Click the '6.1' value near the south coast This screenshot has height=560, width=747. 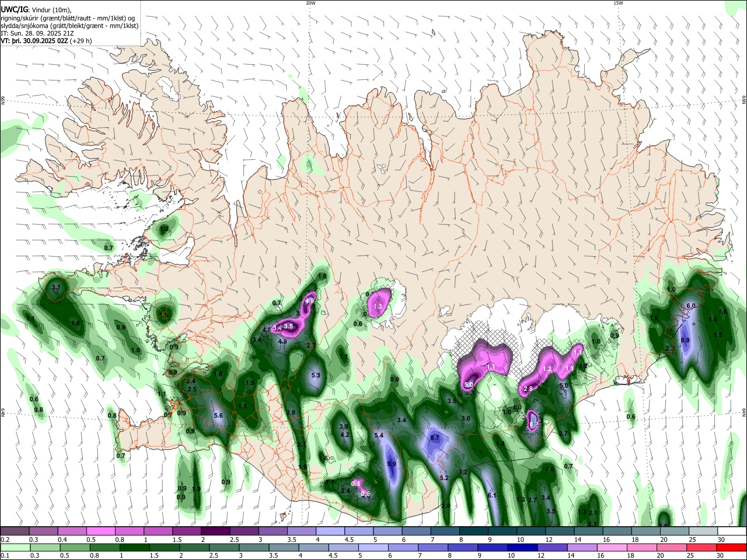click(491, 495)
